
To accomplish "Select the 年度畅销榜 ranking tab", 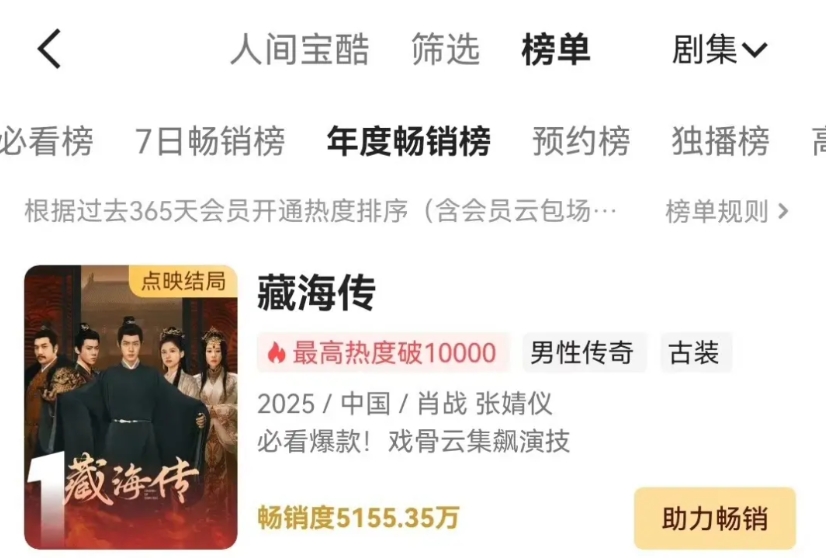I will pyautogui.click(x=409, y=141).
